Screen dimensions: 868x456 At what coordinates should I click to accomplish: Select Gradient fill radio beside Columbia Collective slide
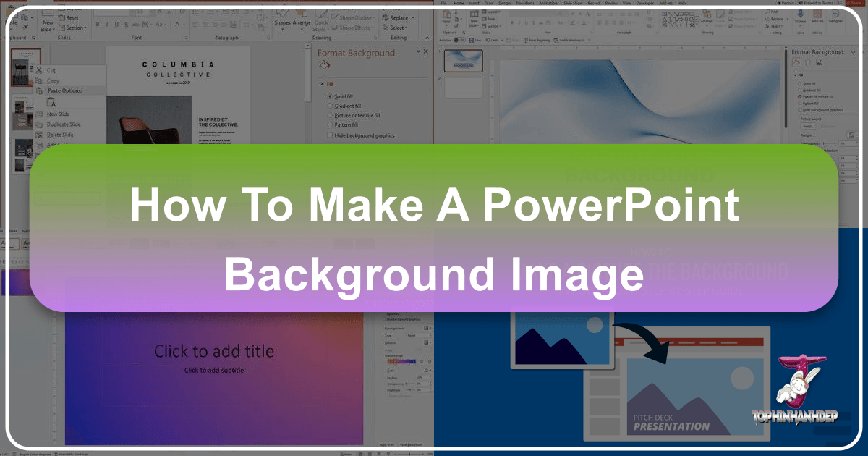pos(331,106)
